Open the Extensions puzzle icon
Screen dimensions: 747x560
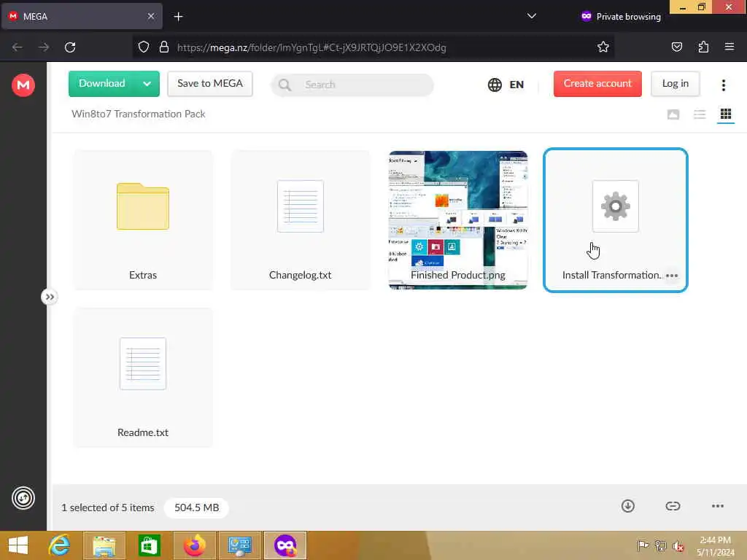tap(703, 47)
